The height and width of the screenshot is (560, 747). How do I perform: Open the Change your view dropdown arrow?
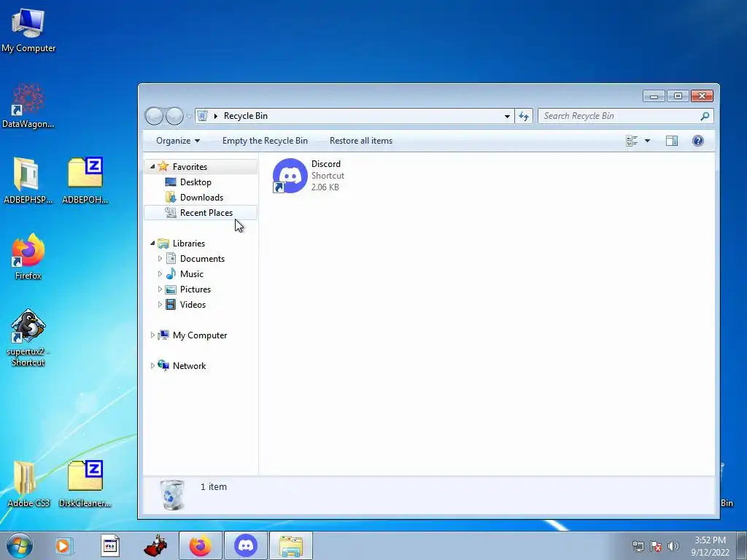pyautogui.click(x=647, y=141)
